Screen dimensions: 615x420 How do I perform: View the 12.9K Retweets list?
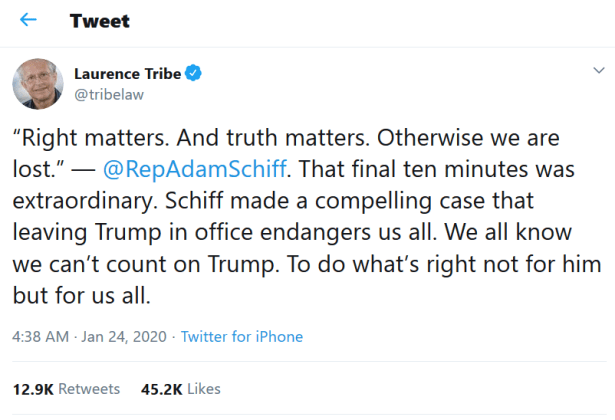[x=66, y=388]
